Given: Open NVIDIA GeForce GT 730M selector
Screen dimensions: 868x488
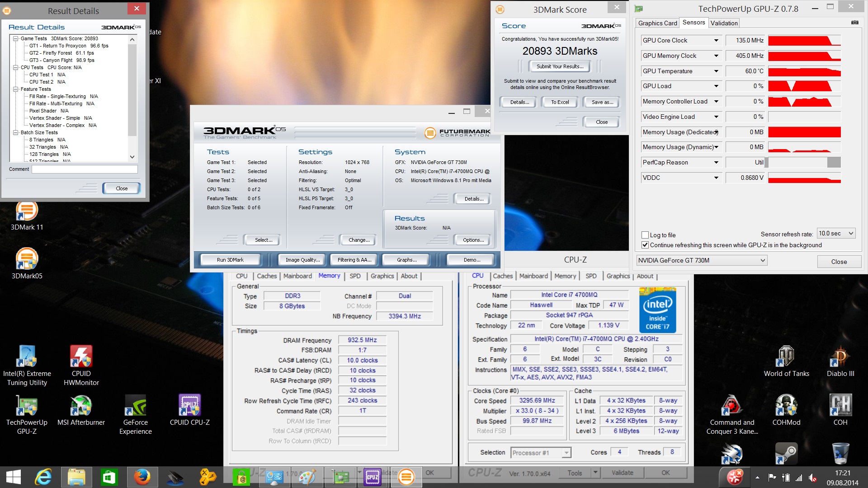Looking at the screenshot, I should click(x=702, y=260).
